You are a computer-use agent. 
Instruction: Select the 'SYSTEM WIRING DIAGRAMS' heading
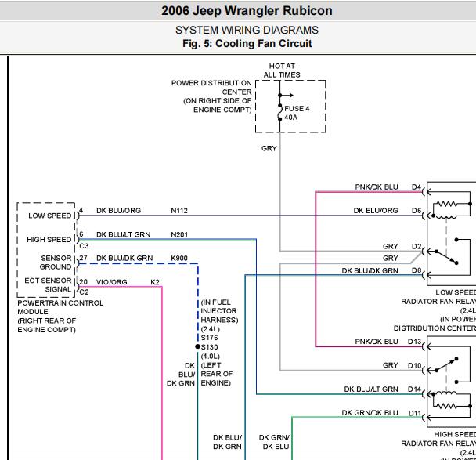(247, 30)
